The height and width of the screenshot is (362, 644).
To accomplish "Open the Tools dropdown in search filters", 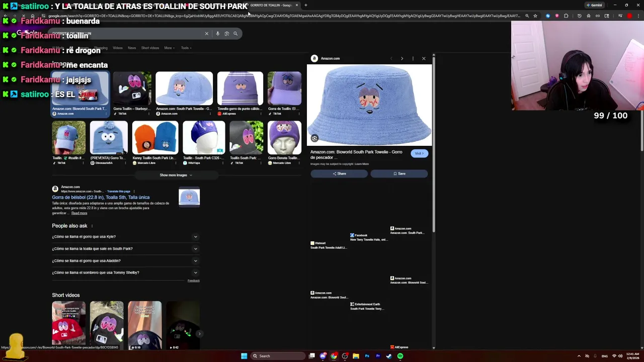I will click(x=186, y=48).
